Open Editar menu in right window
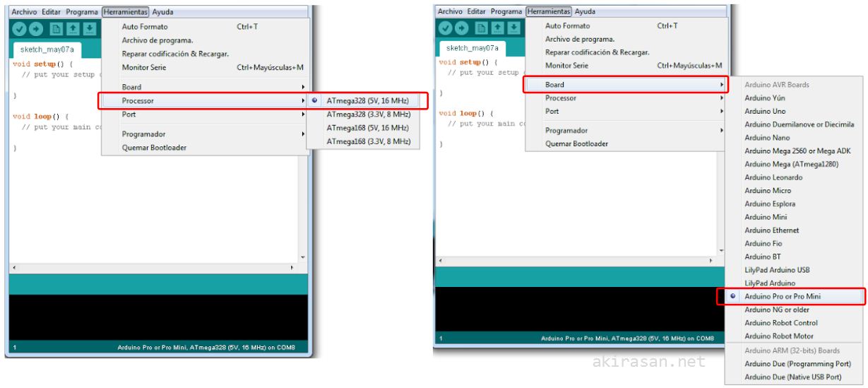 (477, 12)
